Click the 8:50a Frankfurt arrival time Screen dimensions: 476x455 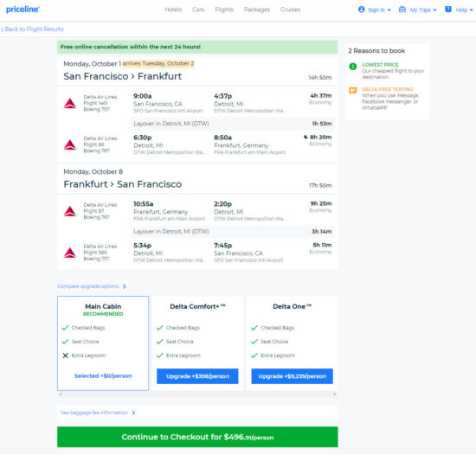pyautogui.click(x=222, y=138)
